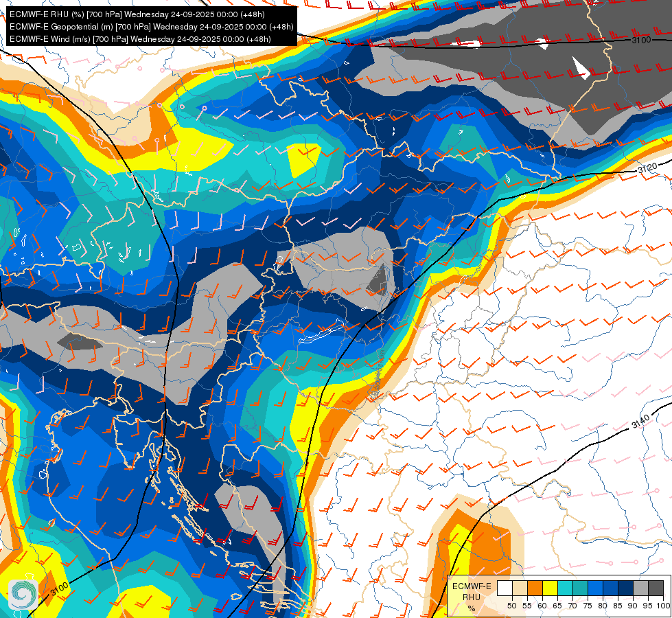Pick the dark gray 95-100 legend swatch
This screenshot has width=672, height=618.
point(656,588)
